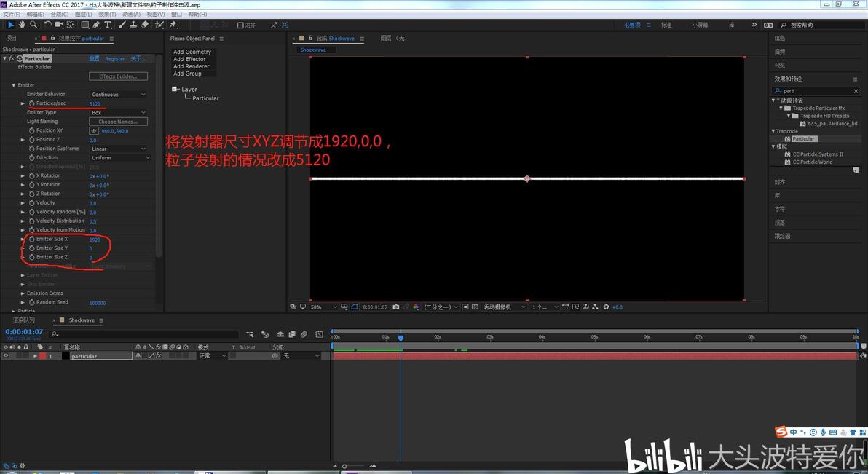The width and height of the screenshot is (868, 474).
Task: Open layer blending mode dropdown
Action: [212, 356]
